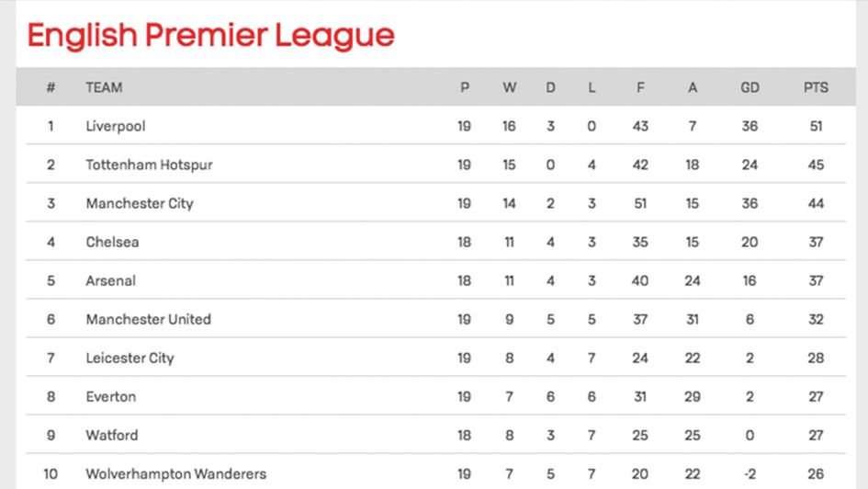Sort table by W column header
Viewport: 868px width, 489px height.
(x=509, y=87)
